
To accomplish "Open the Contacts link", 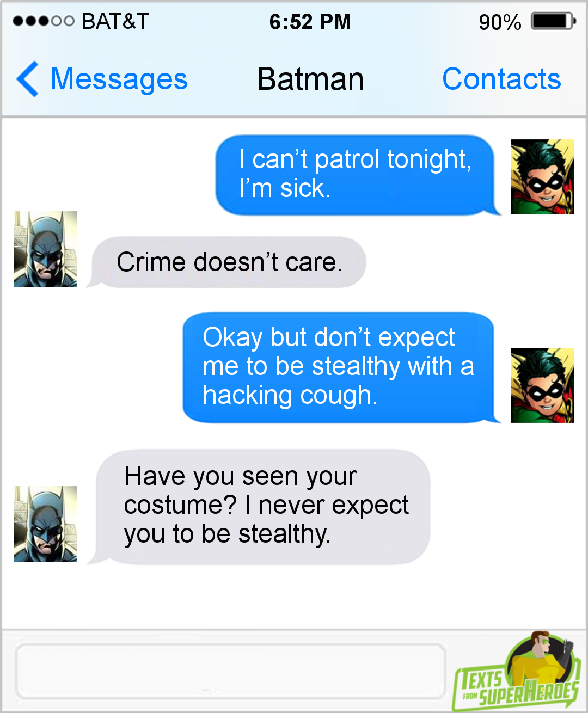I will [501, 79].
